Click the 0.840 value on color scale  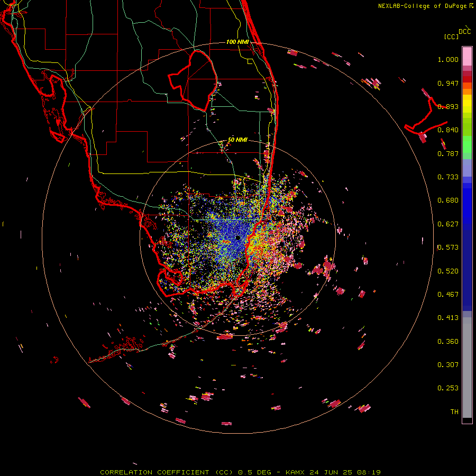click(x=448, y=130)
